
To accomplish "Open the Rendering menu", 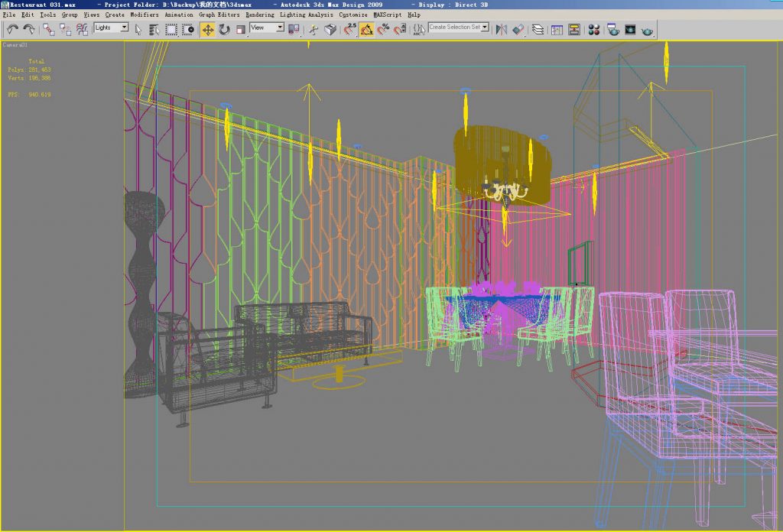I will pos(262,15).
